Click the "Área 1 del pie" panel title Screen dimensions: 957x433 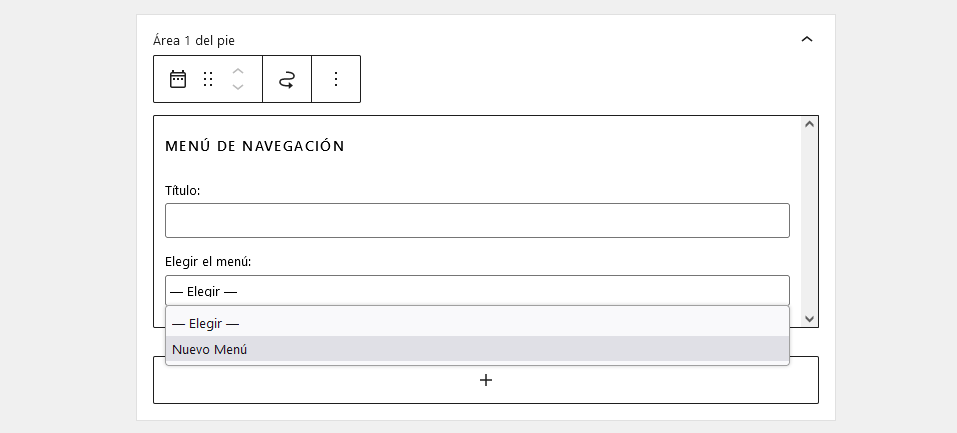point(194,40)
